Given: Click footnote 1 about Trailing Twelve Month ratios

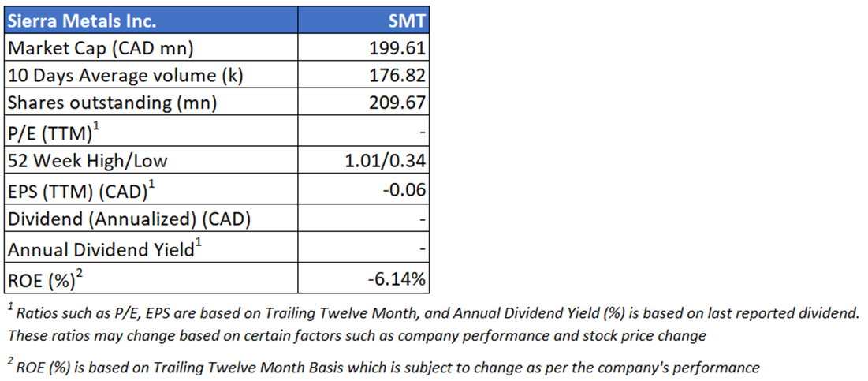Looking at the screenshot, I should click(432, 323).
